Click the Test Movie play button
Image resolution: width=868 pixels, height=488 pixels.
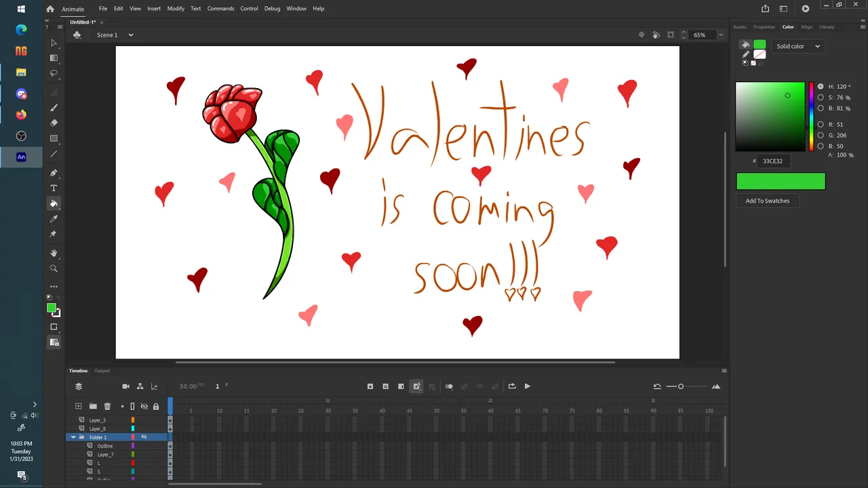806,9
